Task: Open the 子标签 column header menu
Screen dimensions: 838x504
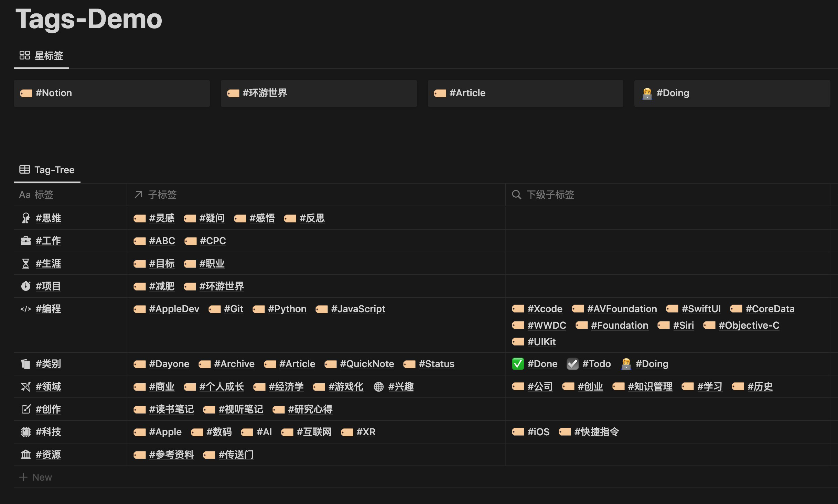Action: 316,195
